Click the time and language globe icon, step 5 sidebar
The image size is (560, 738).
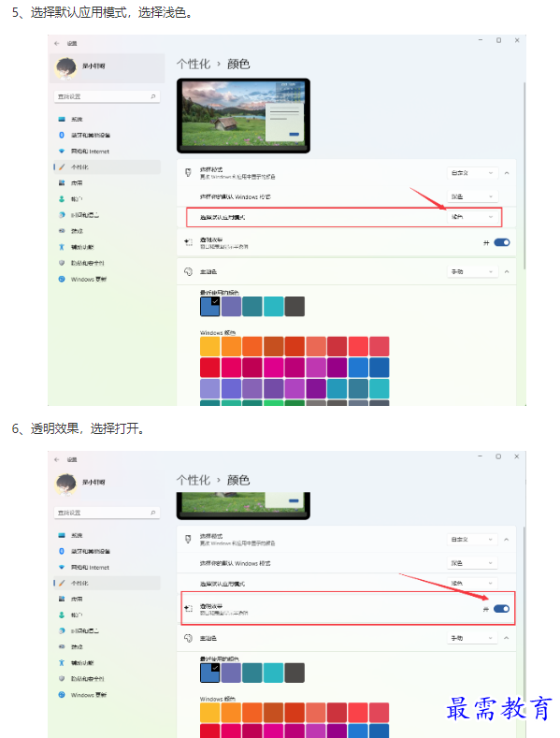[x=62, y=214]
